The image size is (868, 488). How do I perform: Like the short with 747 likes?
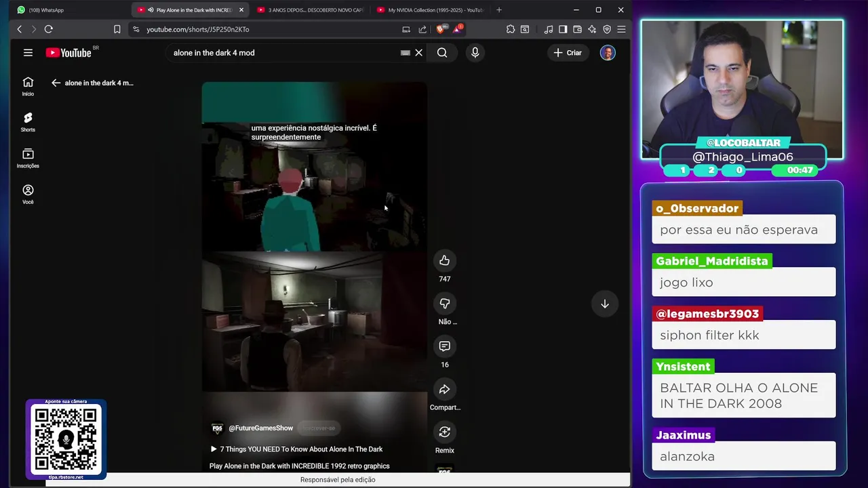444,260
